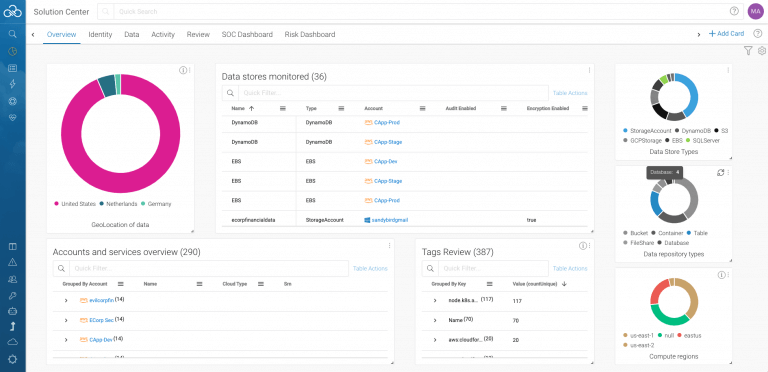Toggle United States legend in GeoLocation chart
768x372 pixels.
pyautogui.click(x=75, y=204)
